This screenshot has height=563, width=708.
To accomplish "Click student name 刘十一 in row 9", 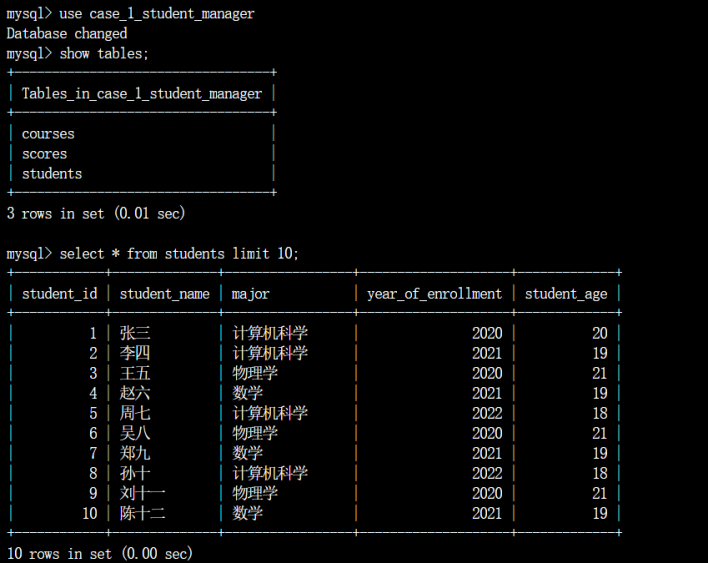I will 142,493.
